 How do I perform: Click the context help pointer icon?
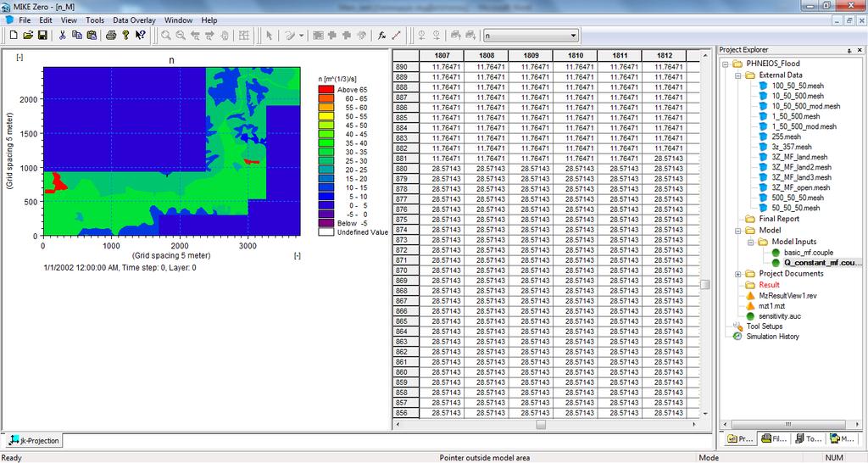141,35
